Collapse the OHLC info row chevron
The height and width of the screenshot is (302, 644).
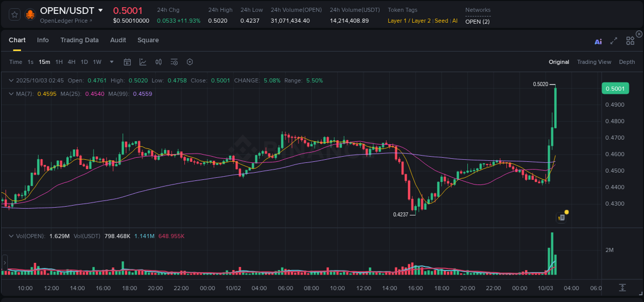[x=11, y=80]
